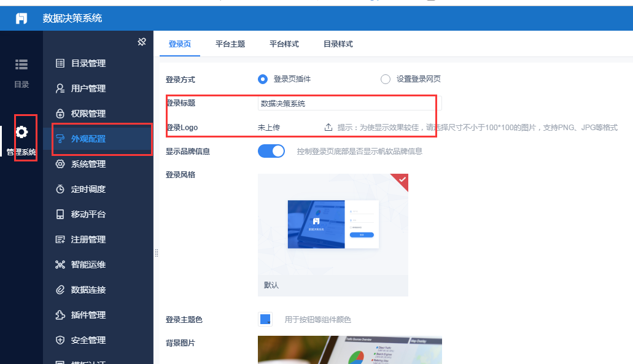Viewport: 633px width, 364px height.
Task: Select 登录页插件 radio option
Action: [263, 79]
